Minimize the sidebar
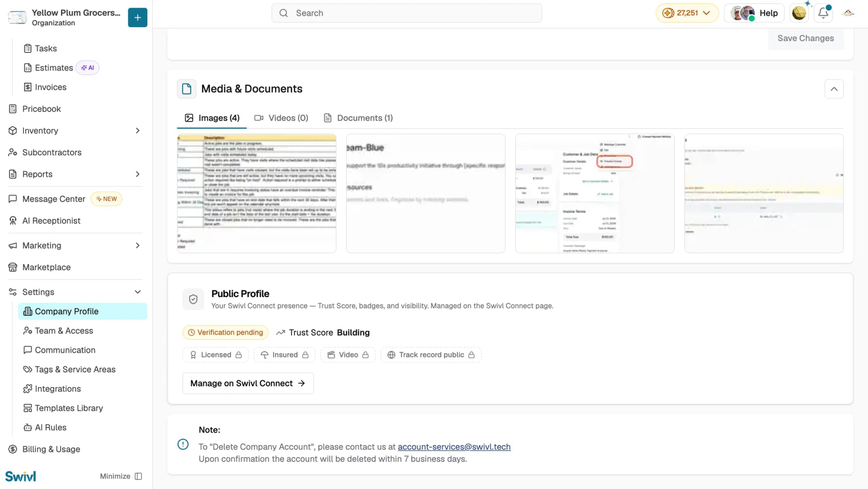The image size is (868, 489). click(121, 476)
